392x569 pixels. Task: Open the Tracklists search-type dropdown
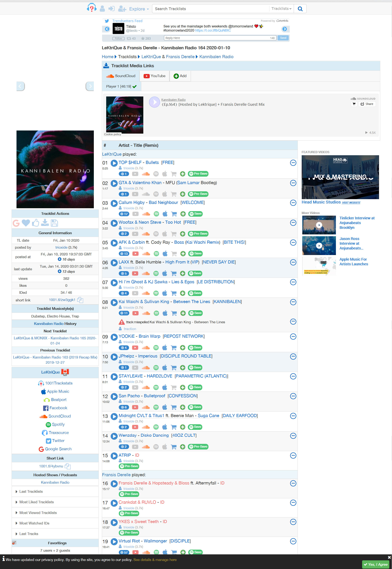[x=281, y=9]
